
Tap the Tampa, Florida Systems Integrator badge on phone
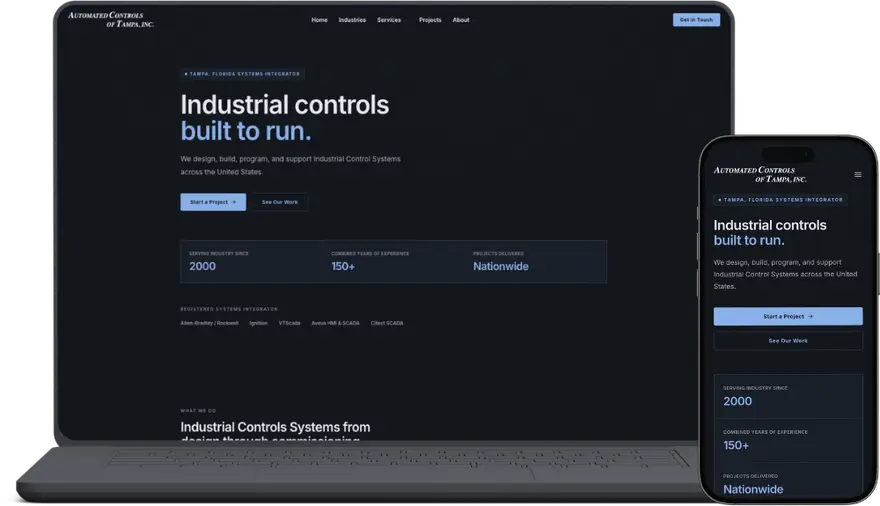click(x=780, y=199)
